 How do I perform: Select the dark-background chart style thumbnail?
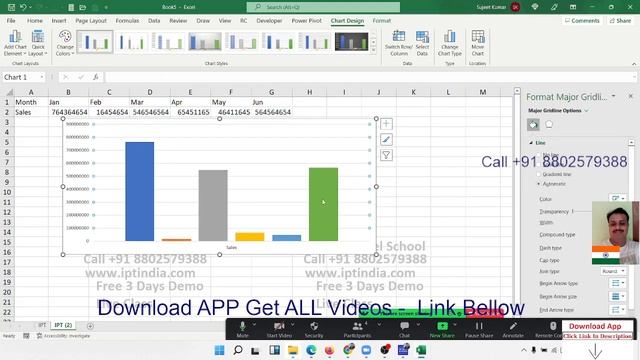351,42
